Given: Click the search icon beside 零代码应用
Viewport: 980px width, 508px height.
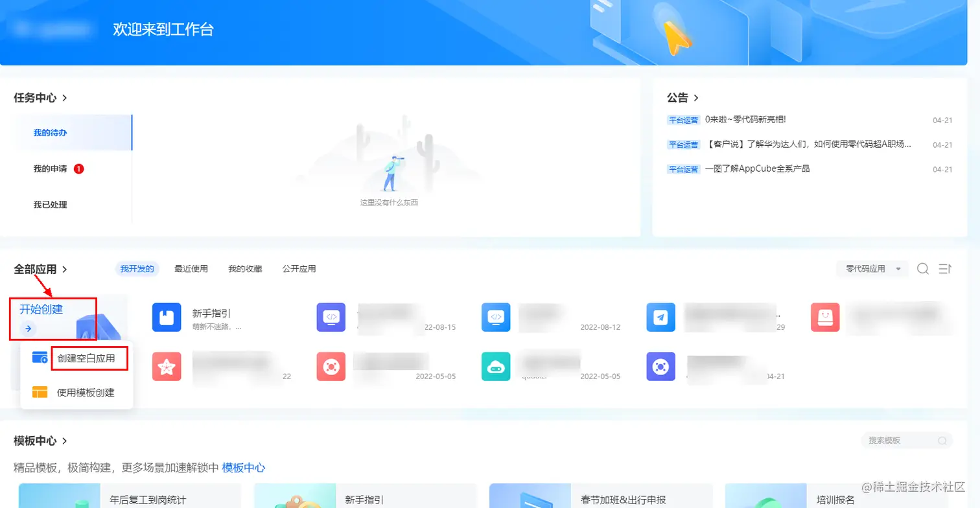Looking at the screenshot, I should [x=923, y=268].
